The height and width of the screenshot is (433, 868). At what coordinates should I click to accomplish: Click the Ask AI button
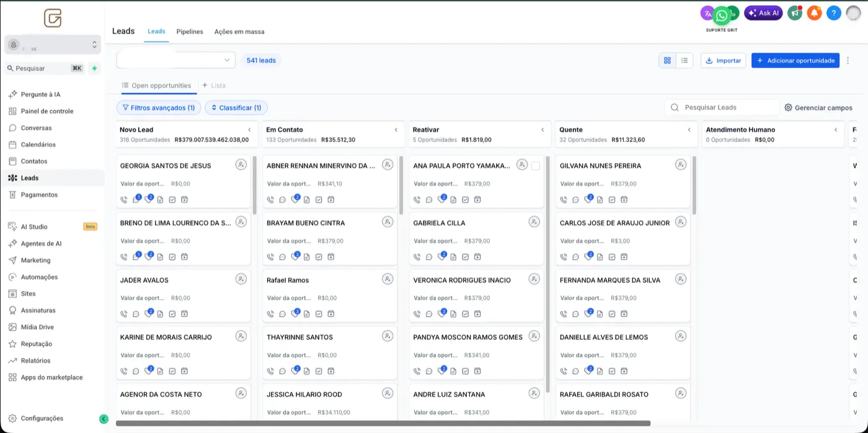[763, 12]
